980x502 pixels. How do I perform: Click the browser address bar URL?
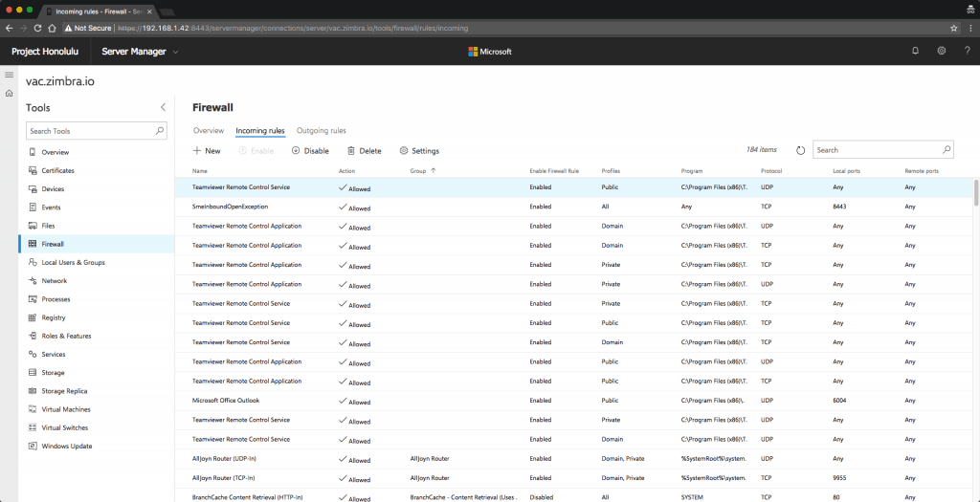pos(293,28)
